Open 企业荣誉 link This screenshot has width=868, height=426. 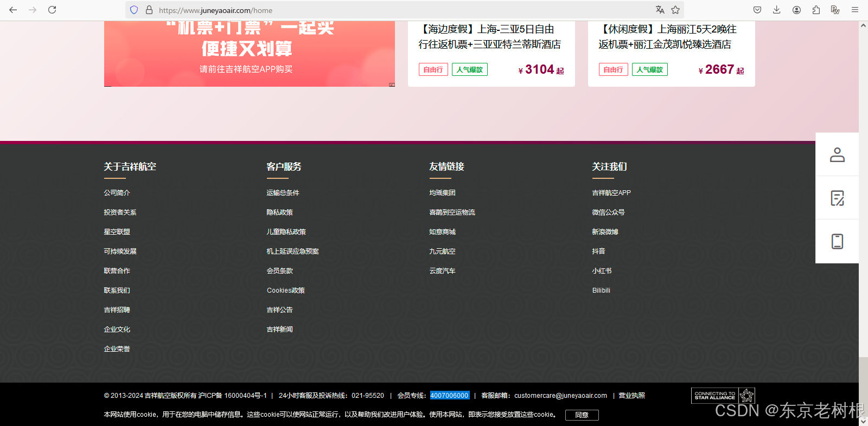(x=117, y=349)
